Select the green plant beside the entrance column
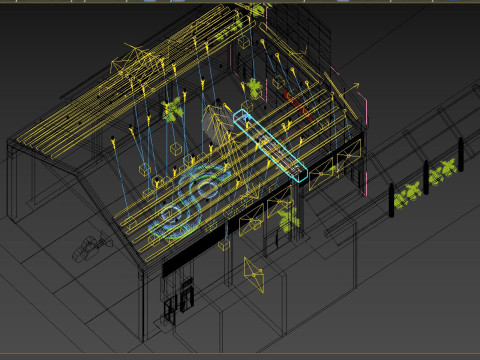The width and height of the screenshot is (480, 360). click(x=288, y=219)
